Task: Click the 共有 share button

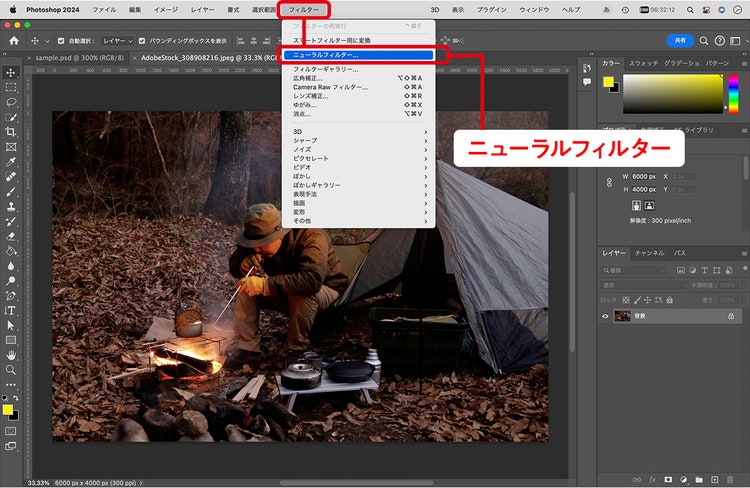Action: [680, 41]
